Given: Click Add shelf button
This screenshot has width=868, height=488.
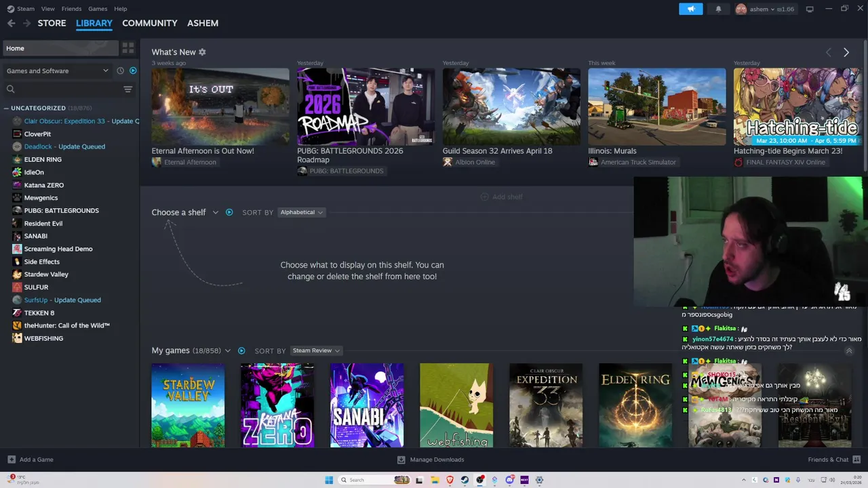Looking at the screenshot, I should click(502, 197).
